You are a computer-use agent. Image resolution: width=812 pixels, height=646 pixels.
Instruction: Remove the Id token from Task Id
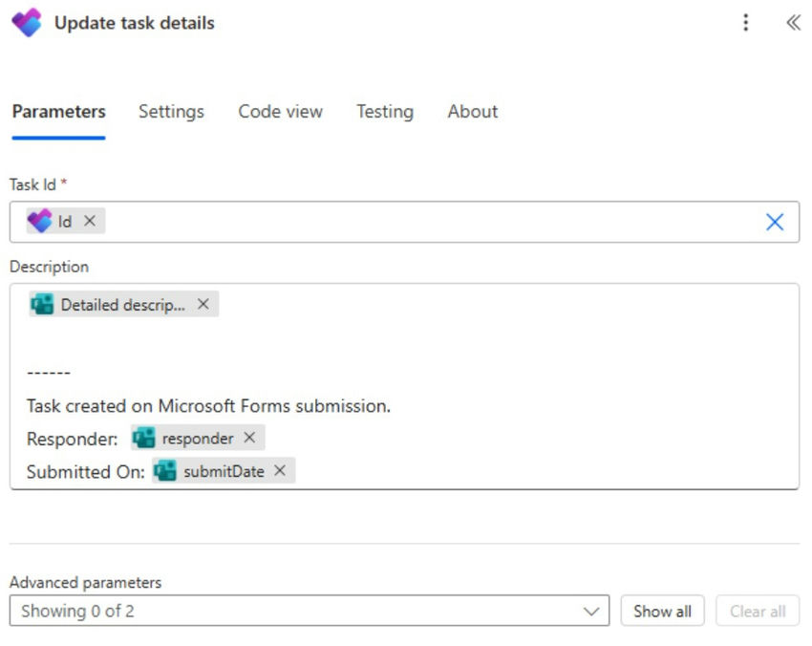(90, 222)
